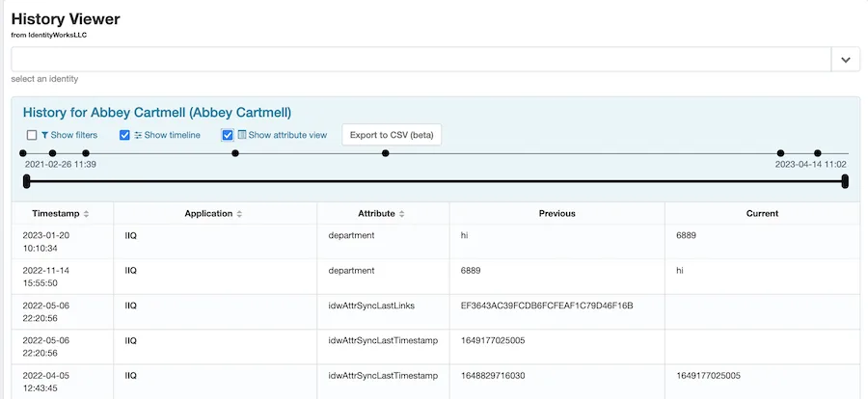This screenshot has height=399, width=868.
Task: Enable the Show filters checkbox
Action: tap(32, 135)
